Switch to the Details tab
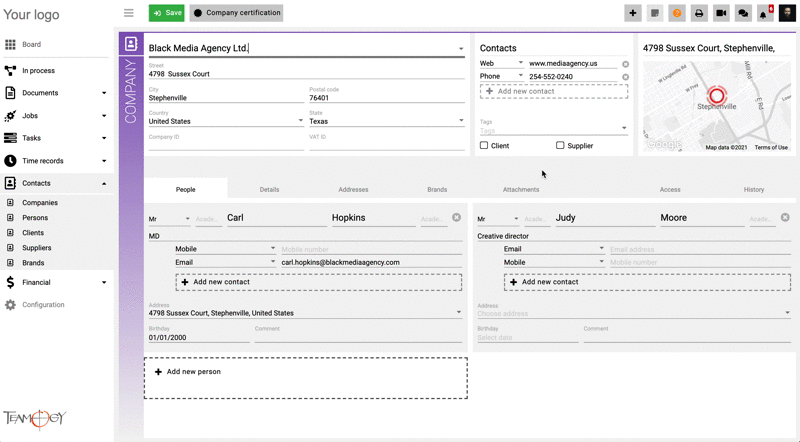Screen dimensions: 800x442 (x=269, y=189)
